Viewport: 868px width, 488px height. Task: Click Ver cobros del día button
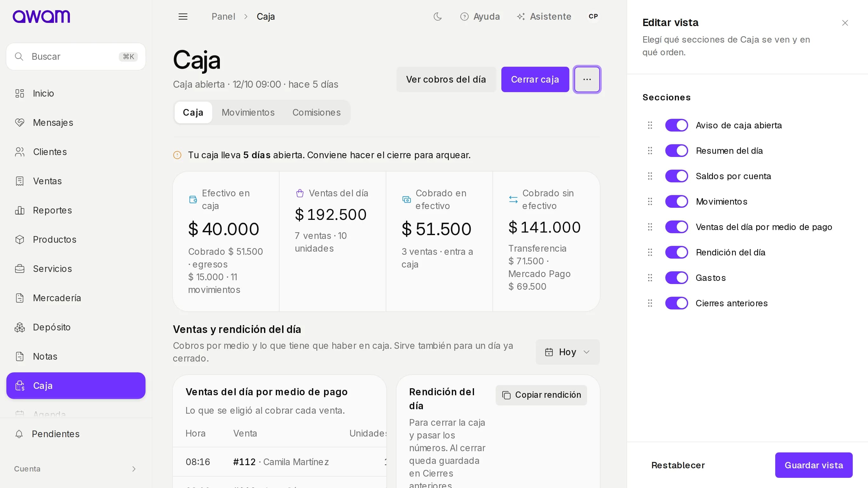pos(446,79)
